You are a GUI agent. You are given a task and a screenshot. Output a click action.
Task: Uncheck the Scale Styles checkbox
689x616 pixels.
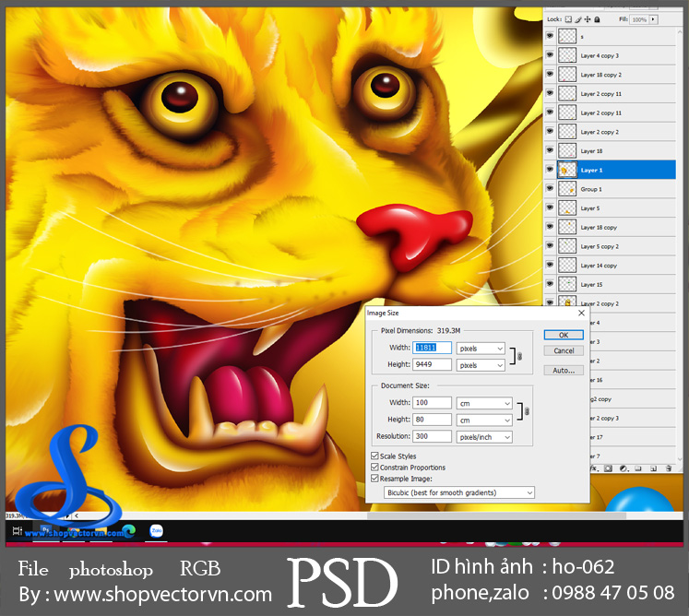point(374,456)
